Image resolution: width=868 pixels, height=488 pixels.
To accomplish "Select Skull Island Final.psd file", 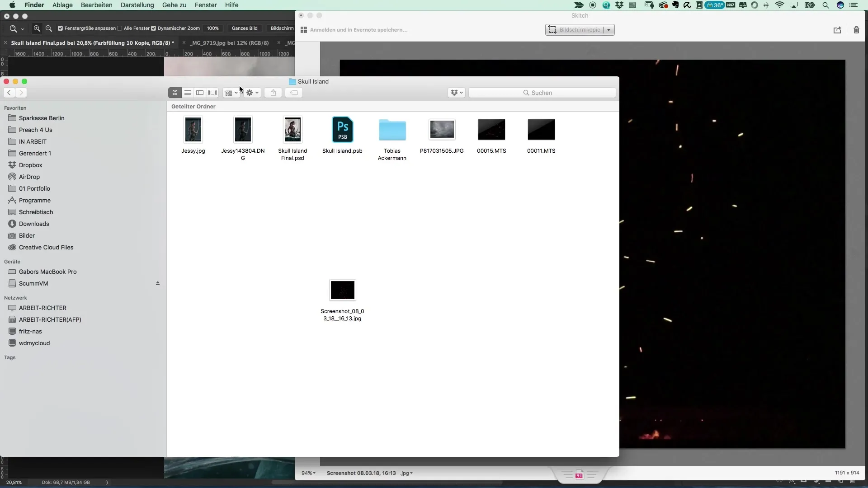I will [x=292, y=139].
